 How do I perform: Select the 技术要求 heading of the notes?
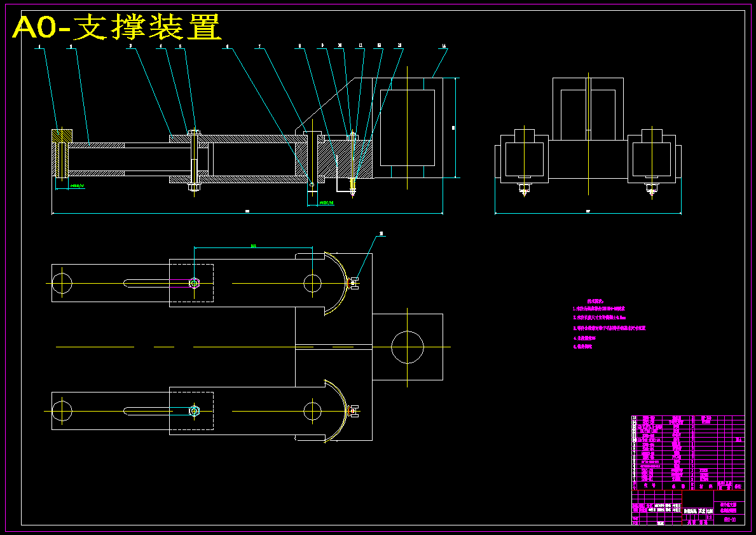(x=595, y=300)
